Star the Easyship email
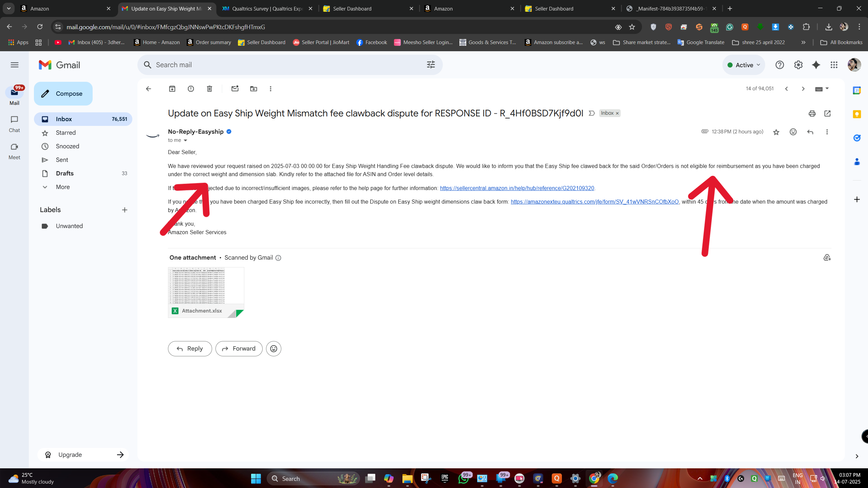868x488 pixels. click(776, 132)
